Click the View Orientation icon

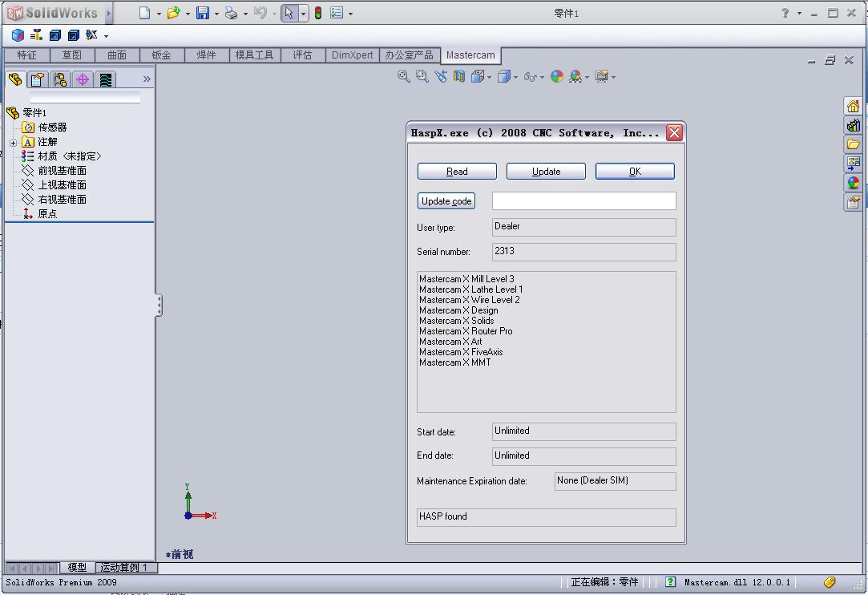478,76
